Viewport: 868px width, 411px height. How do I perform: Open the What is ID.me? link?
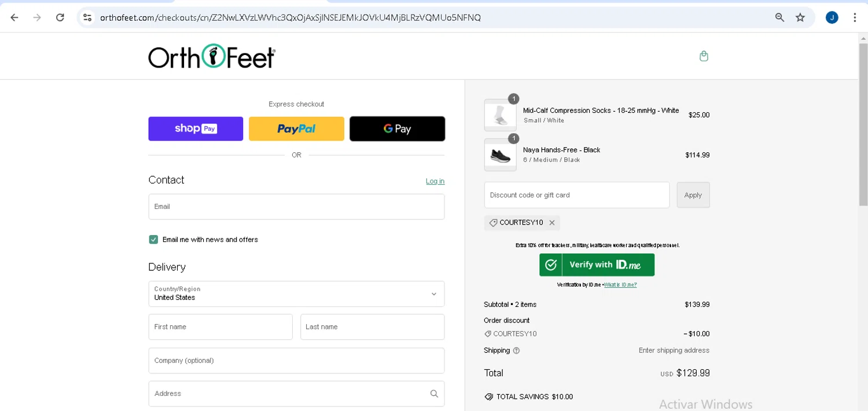pos(620,285)
